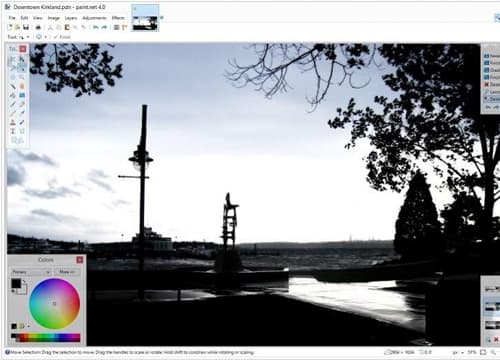The width and height of the screenshot is (500, 360).
Task: Open the px units dropdown in status bar
Action: [458, 352]
